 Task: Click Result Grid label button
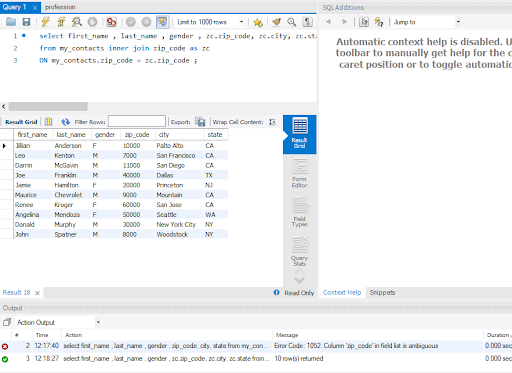(x=21, y=122)
